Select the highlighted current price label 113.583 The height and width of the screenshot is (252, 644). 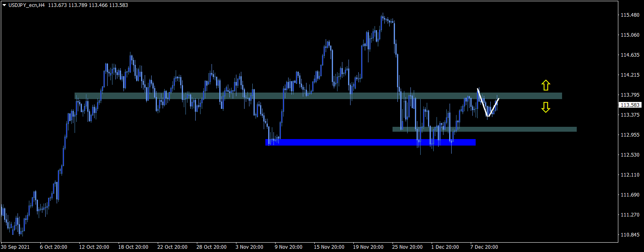tap(630, 105)
